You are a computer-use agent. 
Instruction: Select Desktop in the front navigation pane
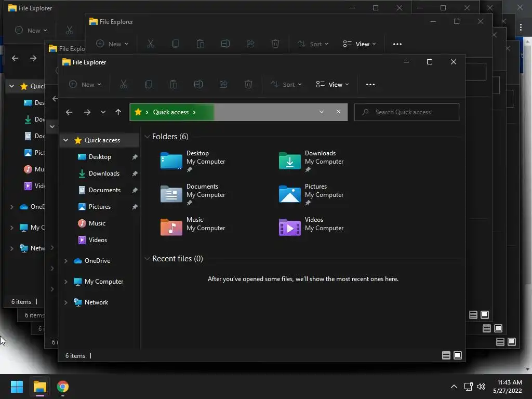point(100,157)
